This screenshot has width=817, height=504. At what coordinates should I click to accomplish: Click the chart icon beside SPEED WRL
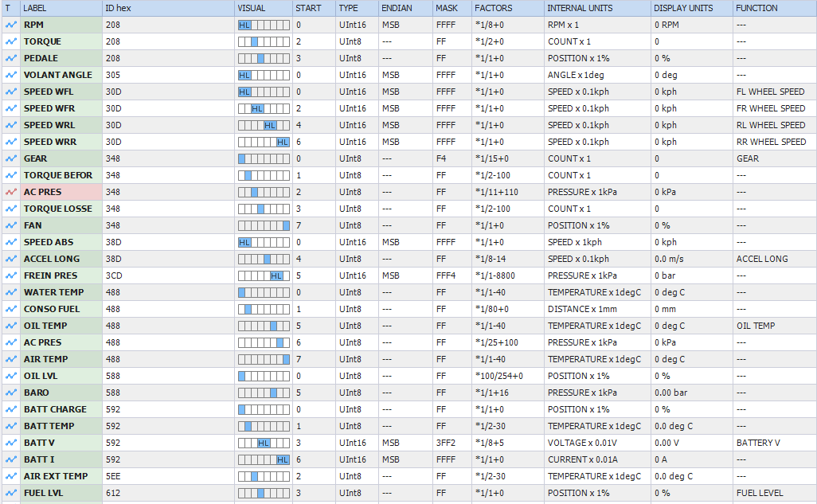[x=11, y=124]
